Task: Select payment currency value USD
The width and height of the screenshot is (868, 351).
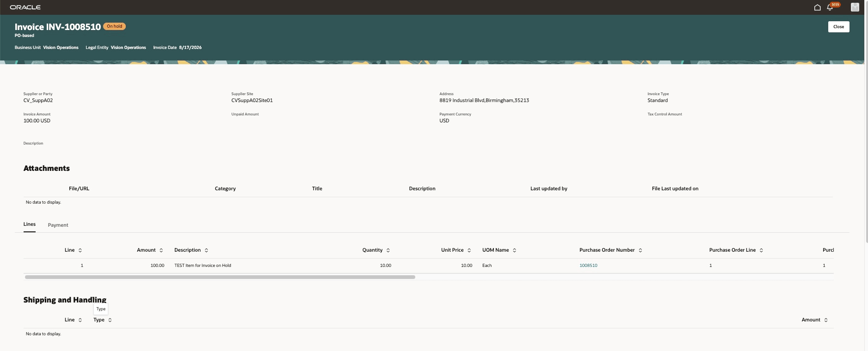Action: coord(444,121)
